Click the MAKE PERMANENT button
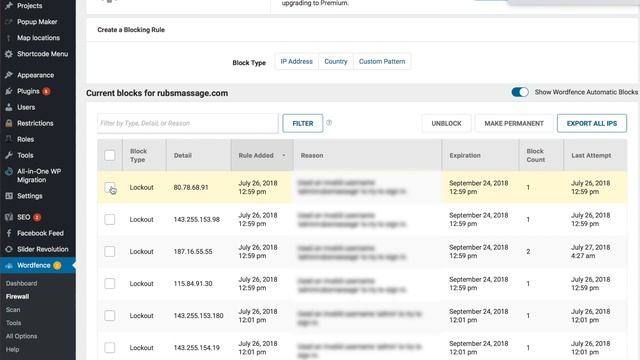The width and height of the screenshot is (640, 360). coord(514,123)
